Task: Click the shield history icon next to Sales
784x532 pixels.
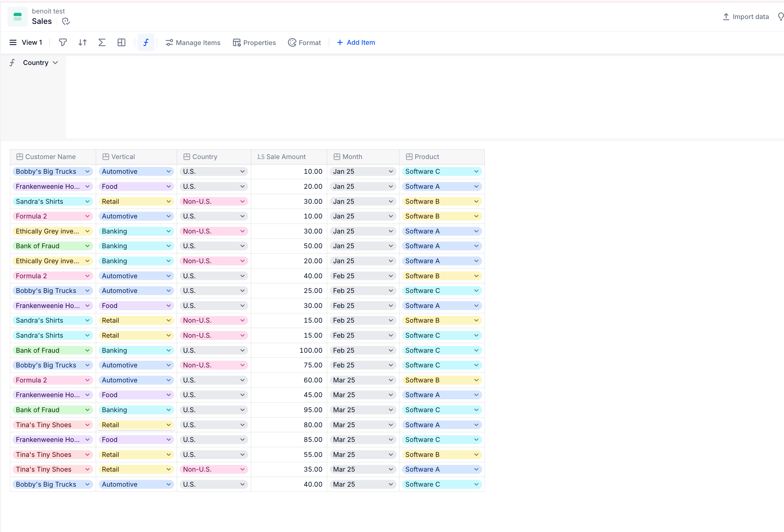Action: click(x=66, y=21)
